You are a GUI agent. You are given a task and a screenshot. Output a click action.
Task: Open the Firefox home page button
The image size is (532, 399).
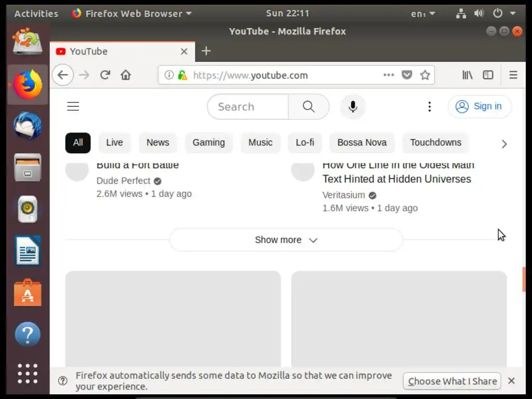point(126,75)
